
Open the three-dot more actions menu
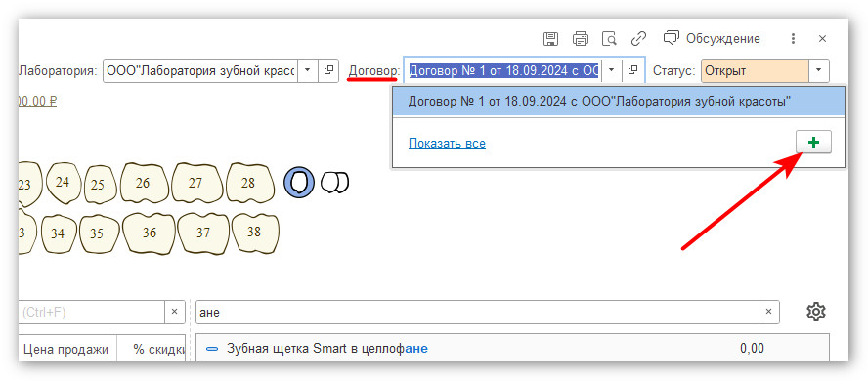[794, 39]
